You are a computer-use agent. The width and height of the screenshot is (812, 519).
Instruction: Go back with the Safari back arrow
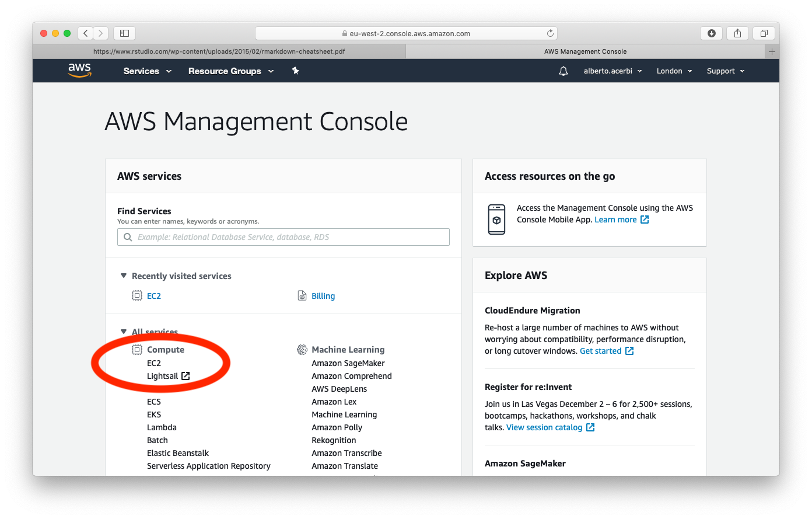click(86, 33)
